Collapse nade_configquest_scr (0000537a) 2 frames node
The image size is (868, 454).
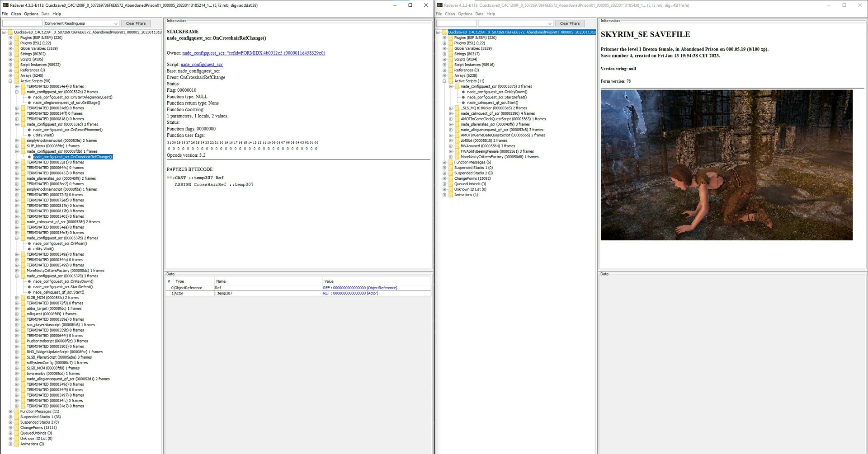17,92
